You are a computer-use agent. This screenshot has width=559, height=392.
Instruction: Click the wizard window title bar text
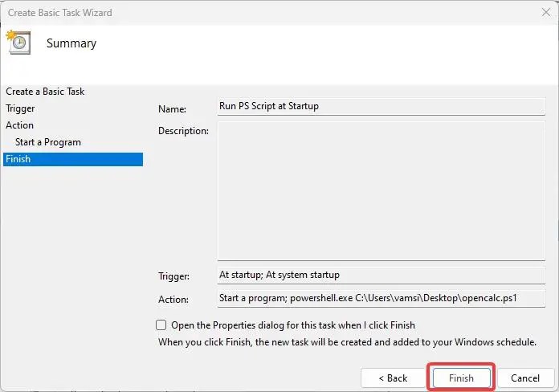coord(60,13)
